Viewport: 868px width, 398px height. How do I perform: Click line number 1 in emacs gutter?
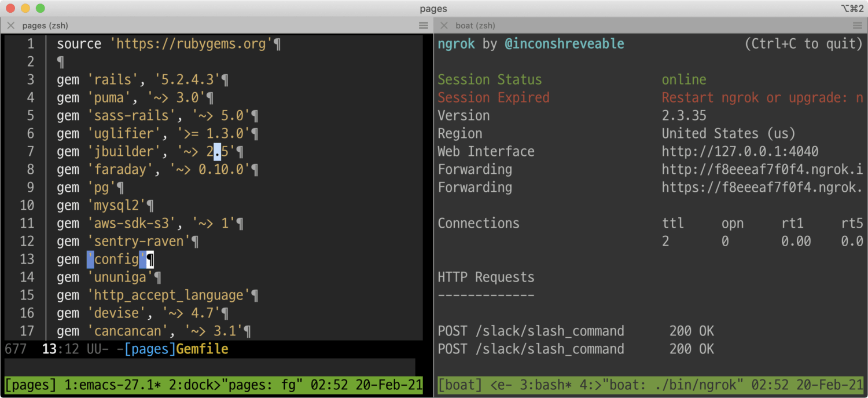point(31,44)
